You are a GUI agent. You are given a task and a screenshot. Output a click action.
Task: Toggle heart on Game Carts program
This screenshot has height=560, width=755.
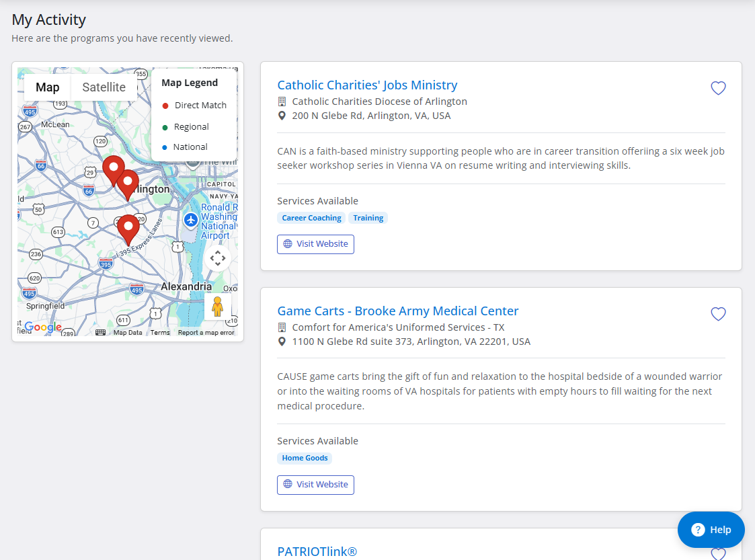(718, 314)
